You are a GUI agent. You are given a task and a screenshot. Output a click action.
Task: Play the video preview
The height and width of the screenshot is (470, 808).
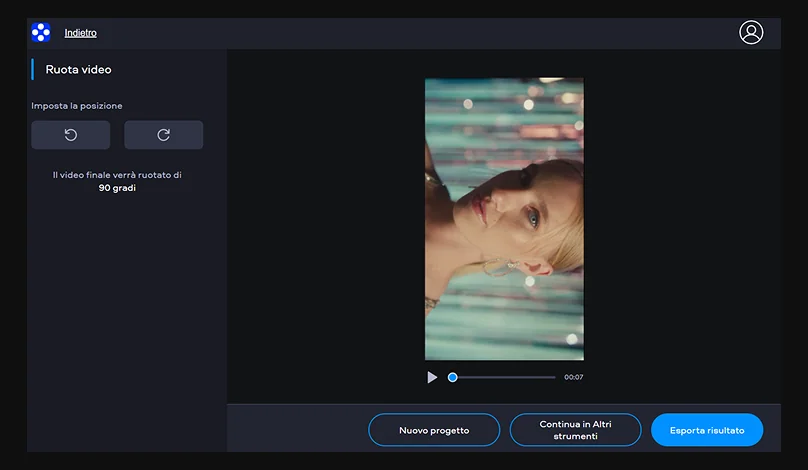[432, 377]
